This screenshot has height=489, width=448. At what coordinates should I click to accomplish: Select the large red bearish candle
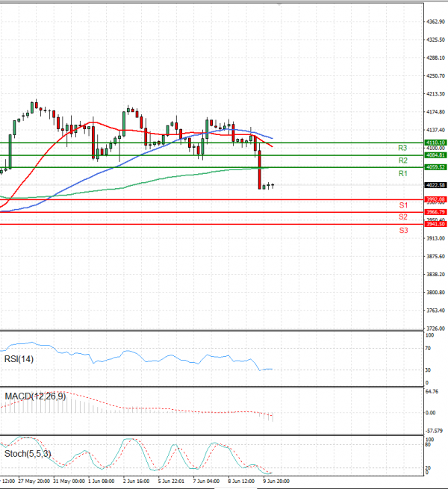click(260, 169)
